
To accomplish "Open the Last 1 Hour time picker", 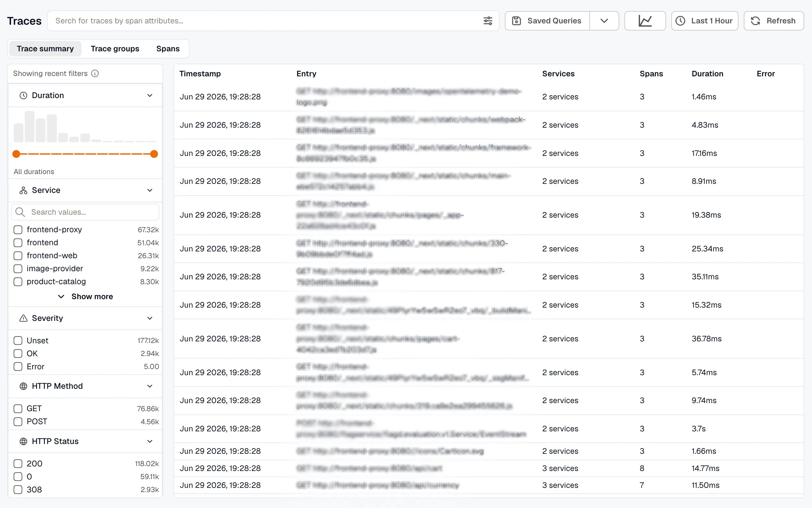I will tap(704, 21).
